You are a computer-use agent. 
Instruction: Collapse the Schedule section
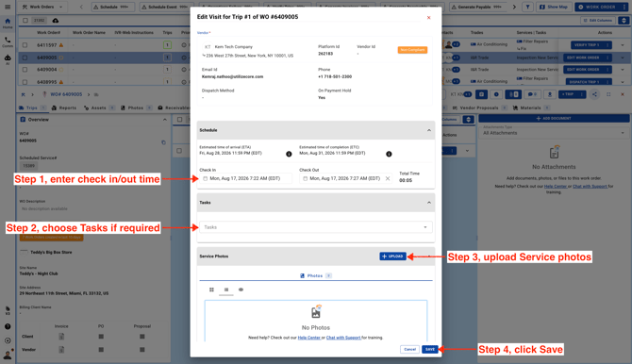click(x=429, y=130)
